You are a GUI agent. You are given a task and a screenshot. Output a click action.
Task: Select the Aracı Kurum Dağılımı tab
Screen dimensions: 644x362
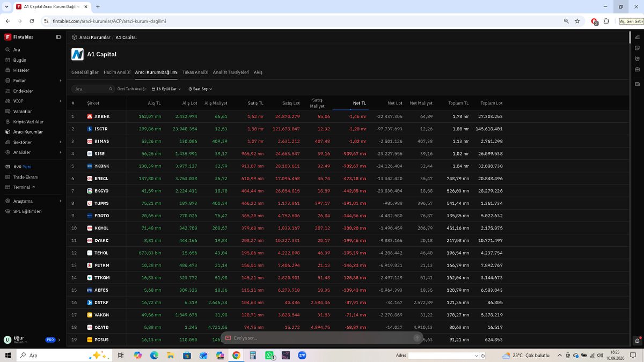[x=156, y=72]
